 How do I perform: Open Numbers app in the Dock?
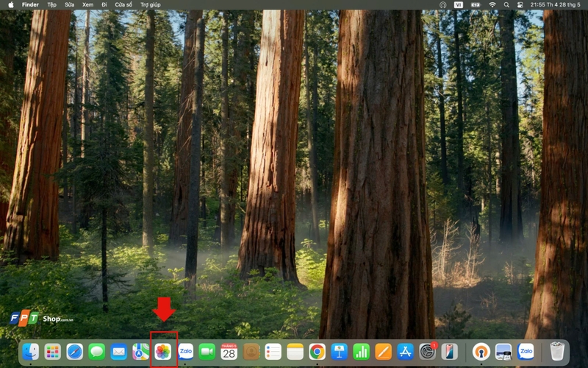(x=361, y=352)
